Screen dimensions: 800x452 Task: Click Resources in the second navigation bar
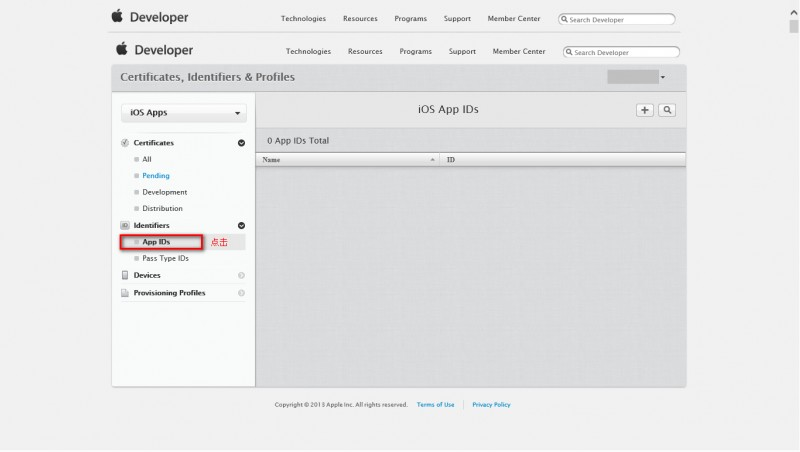click(x=365, y=52)
